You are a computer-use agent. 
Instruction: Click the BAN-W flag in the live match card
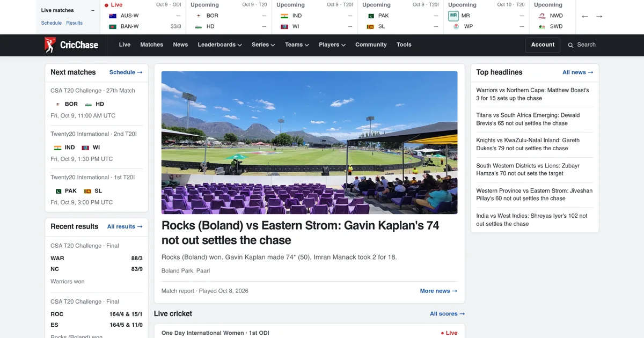coord(113,26)
